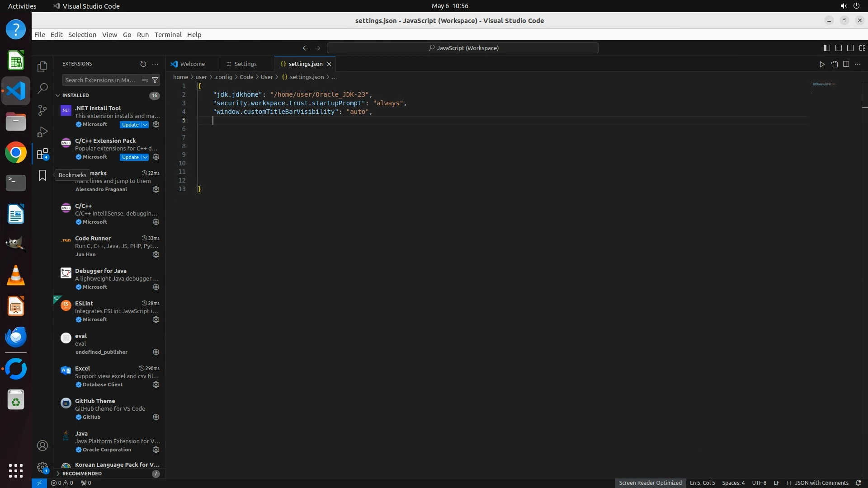
Task: Open Source Control view icon
Action: [x=42, y=110]
